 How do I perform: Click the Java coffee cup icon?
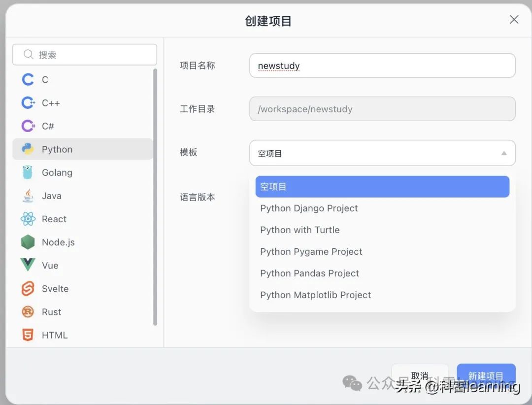28,196
